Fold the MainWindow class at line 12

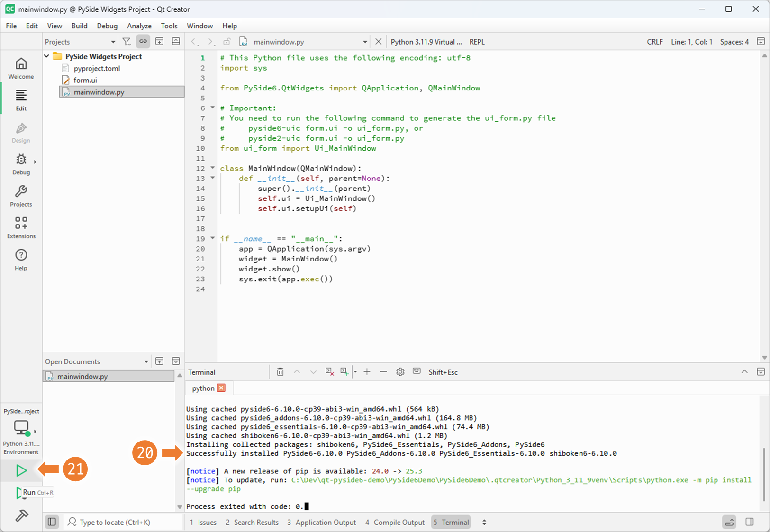coord(213,168)
